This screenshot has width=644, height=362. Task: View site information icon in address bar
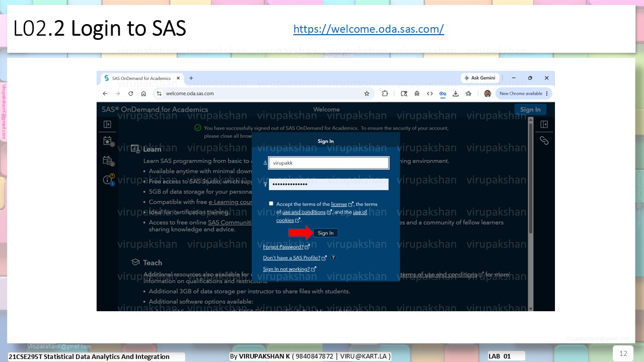click(x=159, y=94)
